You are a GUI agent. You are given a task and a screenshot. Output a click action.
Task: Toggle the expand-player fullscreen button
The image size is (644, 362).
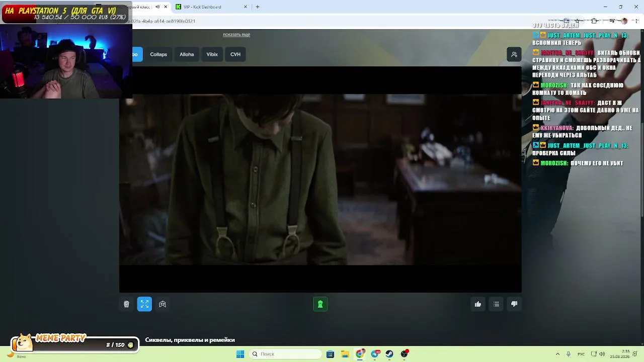click(x=144, y=304)
